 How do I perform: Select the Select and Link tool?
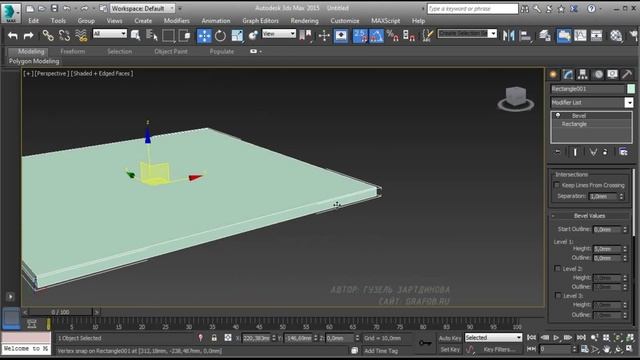click(x=48, y=36)
